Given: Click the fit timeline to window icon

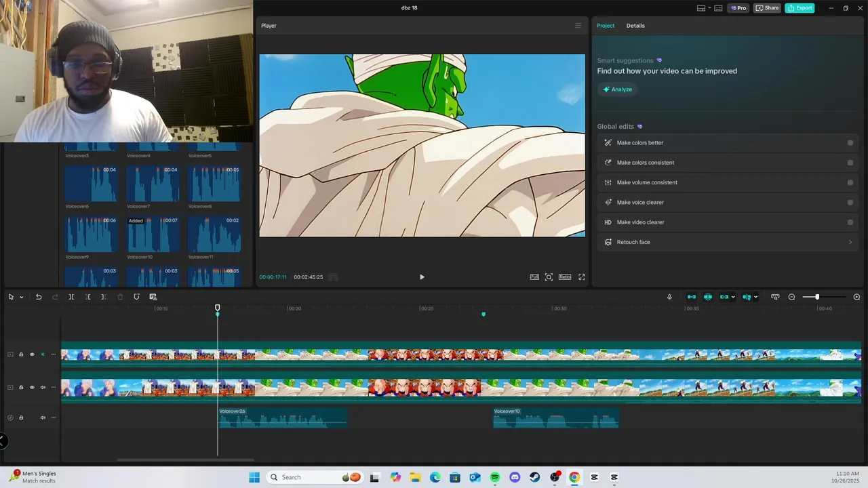Looking at the screenshot, I should [x=775, y=297].
